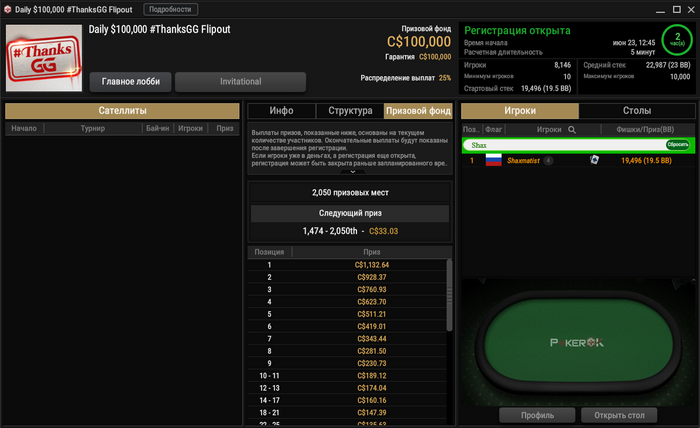Click the prize list vertical scrollbar
Screen dimensions: 700x428
pos(449,295)
